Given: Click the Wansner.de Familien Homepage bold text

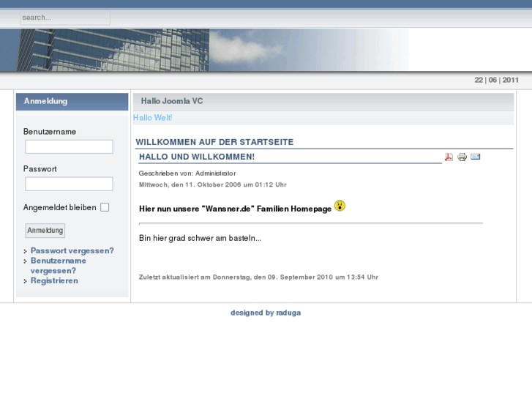Looking at the screenshot, I should [235, 209].
